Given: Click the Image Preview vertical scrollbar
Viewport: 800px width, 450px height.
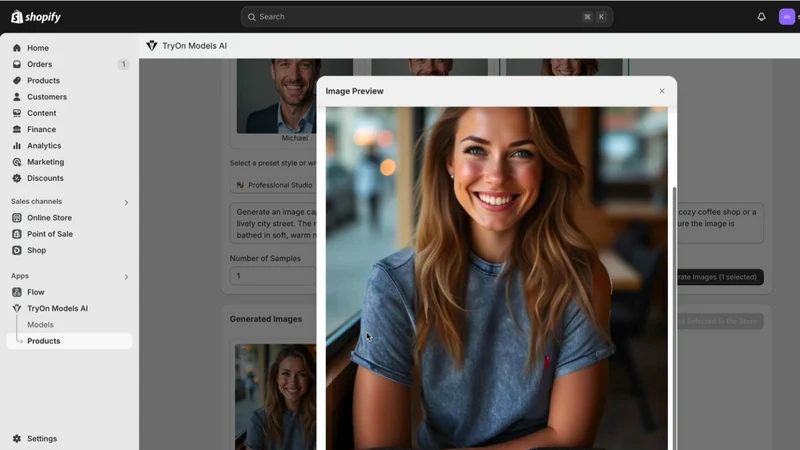Looking at the screenshot, I should pyautogui.click(x=674, y=317).
